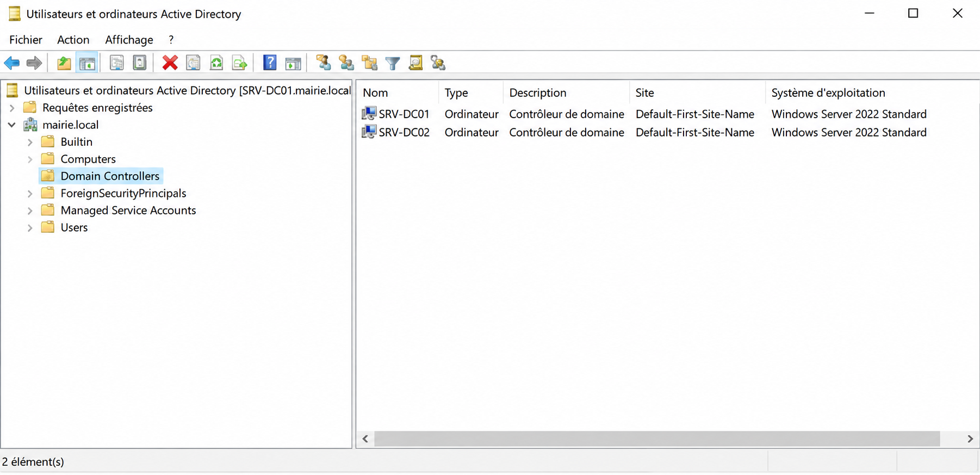Create a new user with single-person icon
980x475 pixels.
(x=324, y=63)
